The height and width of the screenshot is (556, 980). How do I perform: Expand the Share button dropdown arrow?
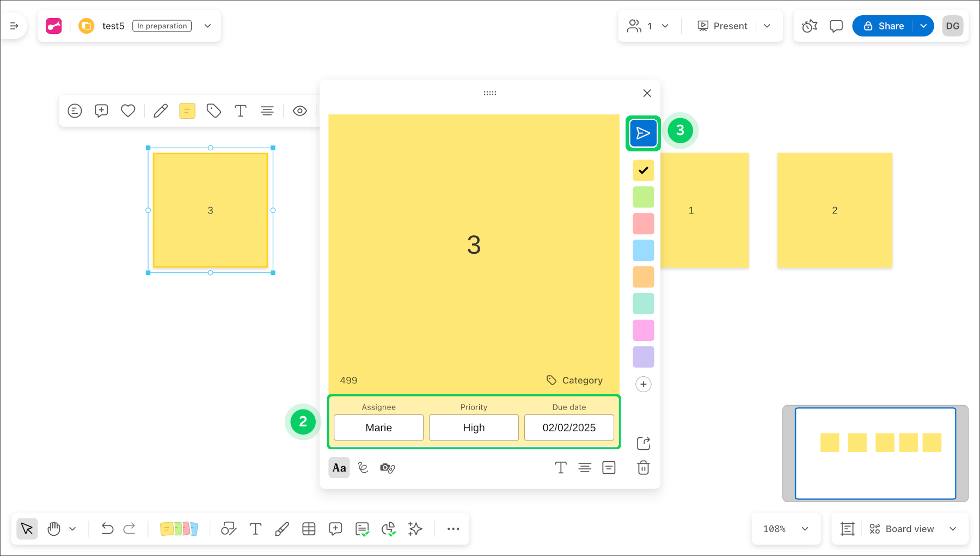pos(923,26)
